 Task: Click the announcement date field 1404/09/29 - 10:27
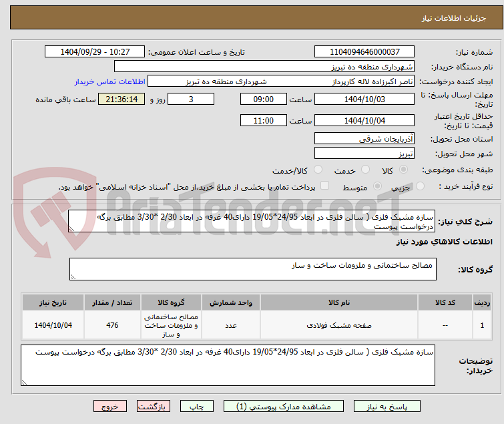point(95,52)
